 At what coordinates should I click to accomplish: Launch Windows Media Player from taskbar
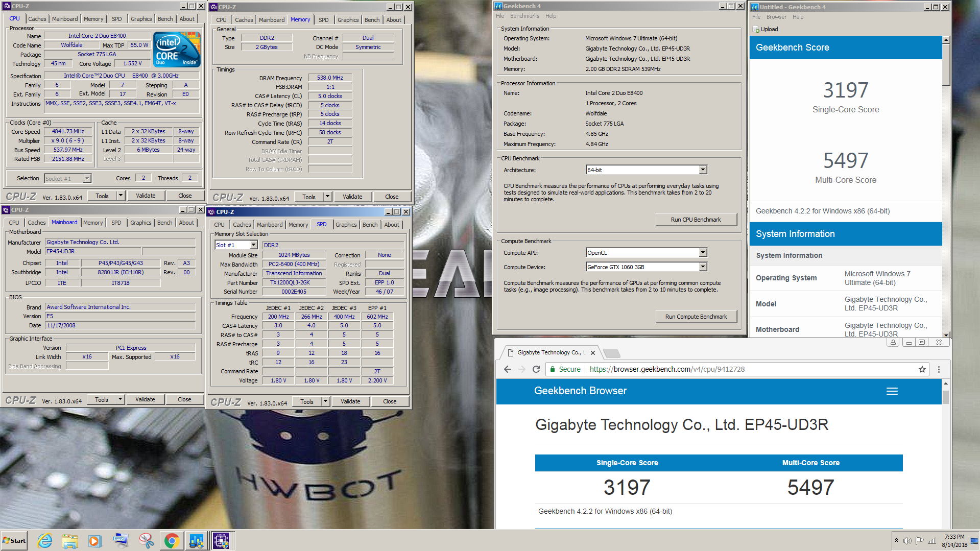pos(95,541)
